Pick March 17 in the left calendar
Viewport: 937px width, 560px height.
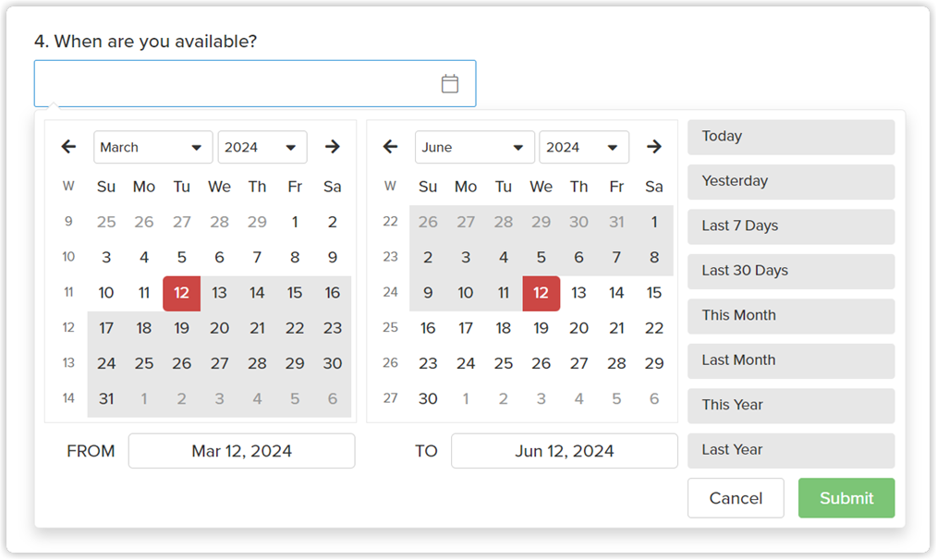tap(106, 328)
